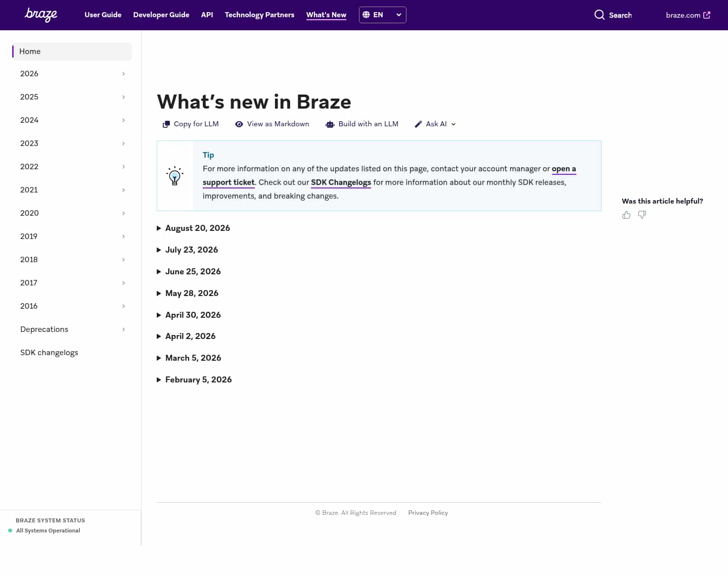
Task: Expand the June 25, 2026 release notes
Action: (x=189, y=271)
